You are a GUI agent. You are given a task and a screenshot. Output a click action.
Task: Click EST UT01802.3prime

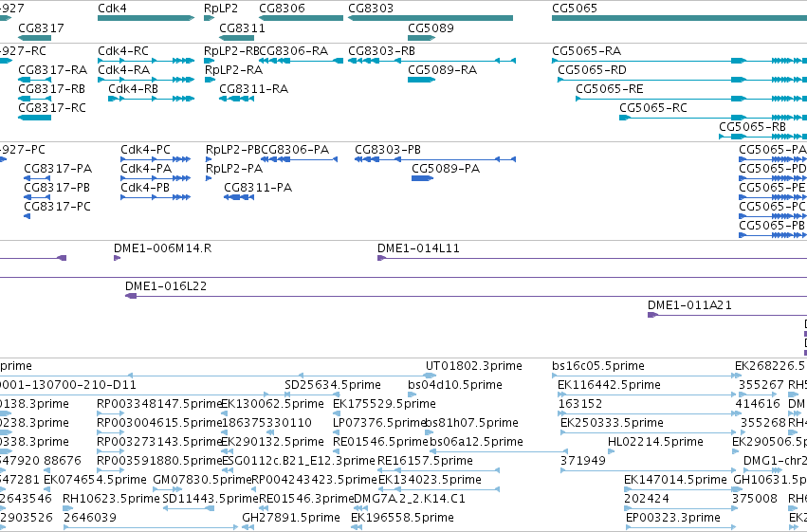coord(473,366)
